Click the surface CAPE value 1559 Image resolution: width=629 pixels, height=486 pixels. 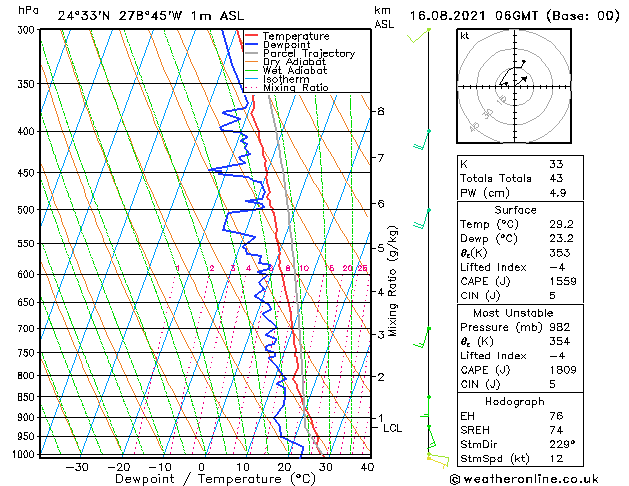click(x=563, y=281)
